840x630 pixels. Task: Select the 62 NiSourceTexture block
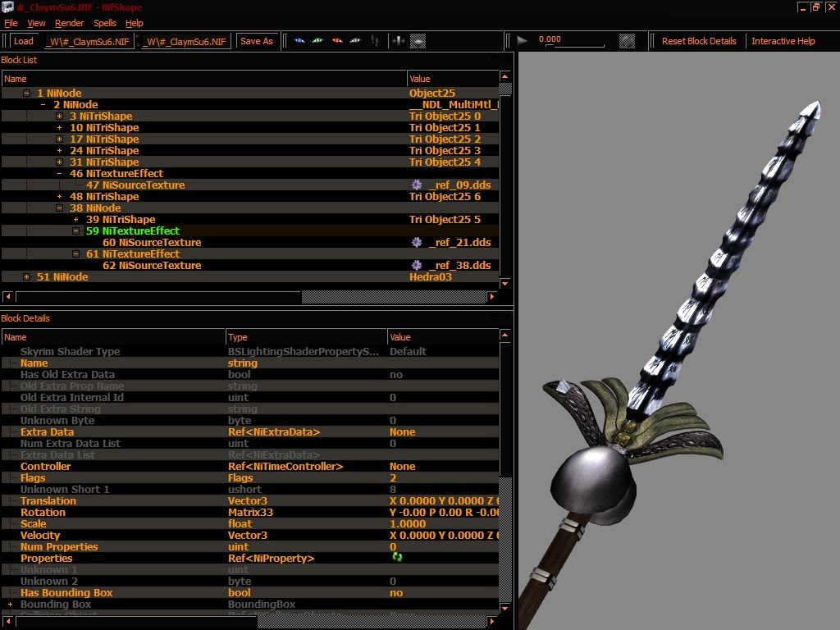click(x=152, y=265)
